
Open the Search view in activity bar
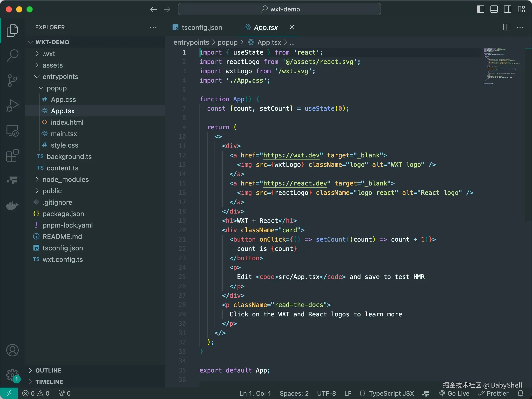tap(12, 55)
